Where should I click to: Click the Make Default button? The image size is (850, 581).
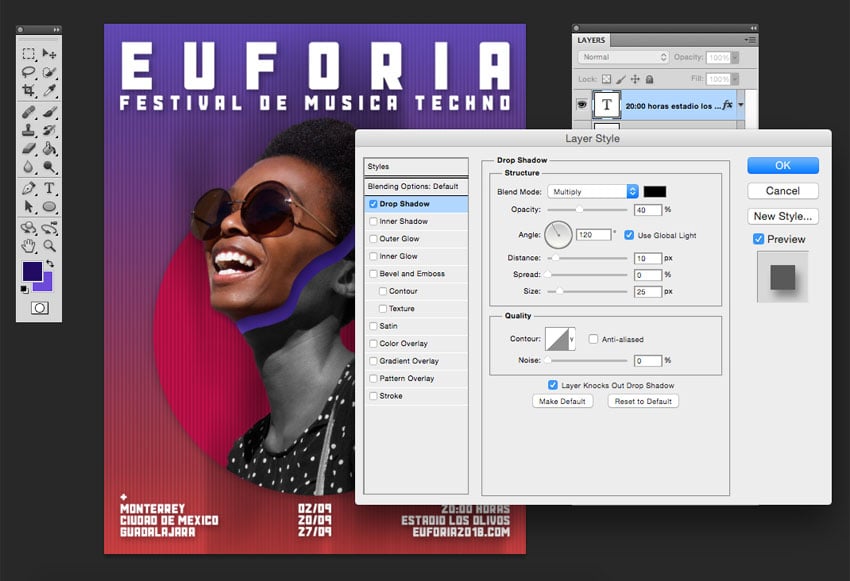pos(562,401)
